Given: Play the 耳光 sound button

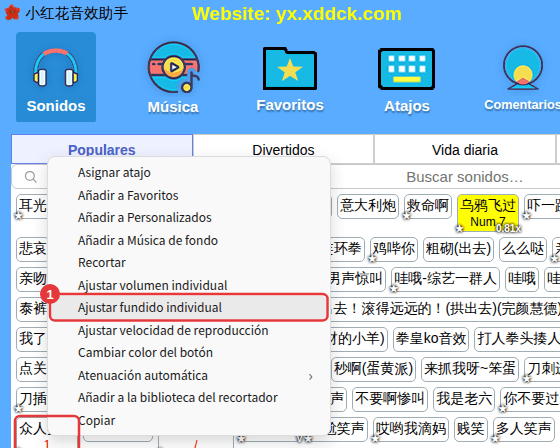Looking at the screenshot, I should click(32, 206).
